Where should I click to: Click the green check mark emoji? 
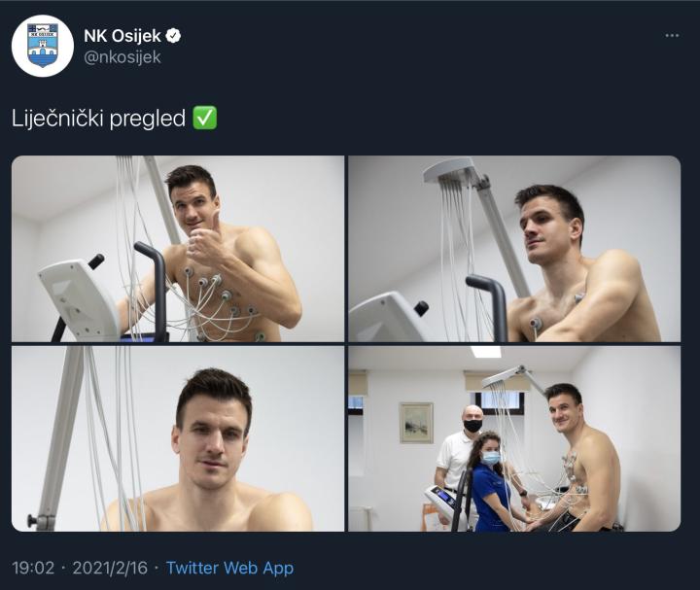click(205, 119)
